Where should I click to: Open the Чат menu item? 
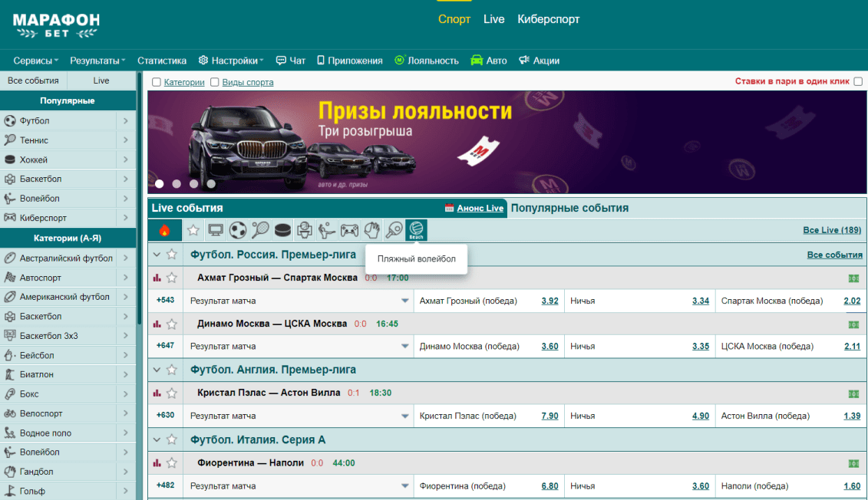tap(291, 61)
